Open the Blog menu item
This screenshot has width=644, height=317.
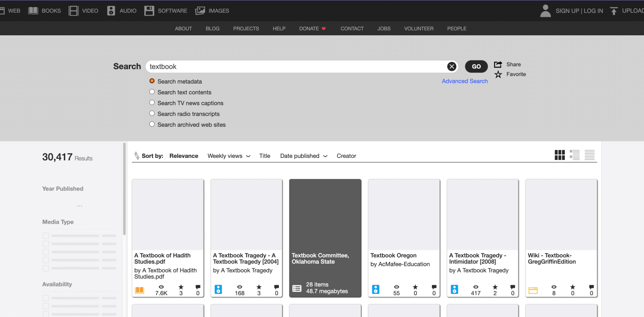213,29
